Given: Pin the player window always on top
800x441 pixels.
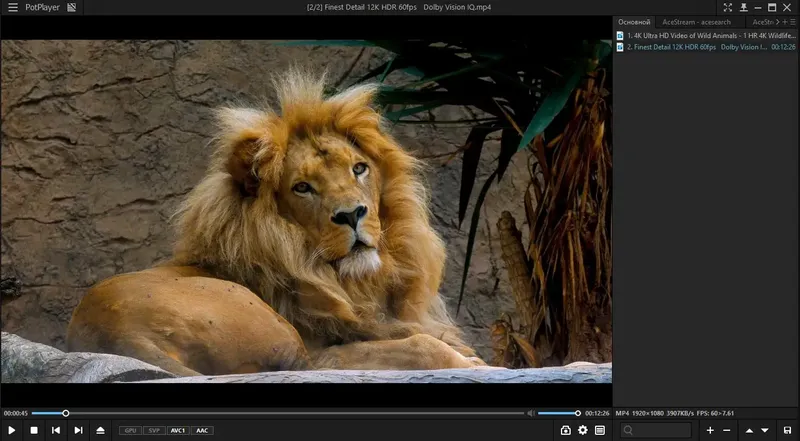Looking at the screenshot, I should (x=743, y=8).
